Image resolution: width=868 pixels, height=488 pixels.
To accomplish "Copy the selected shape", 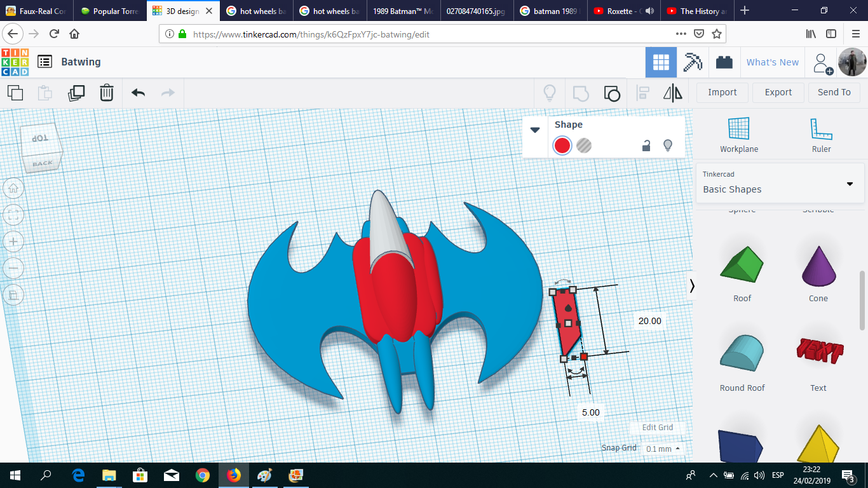I will [15, 93].
